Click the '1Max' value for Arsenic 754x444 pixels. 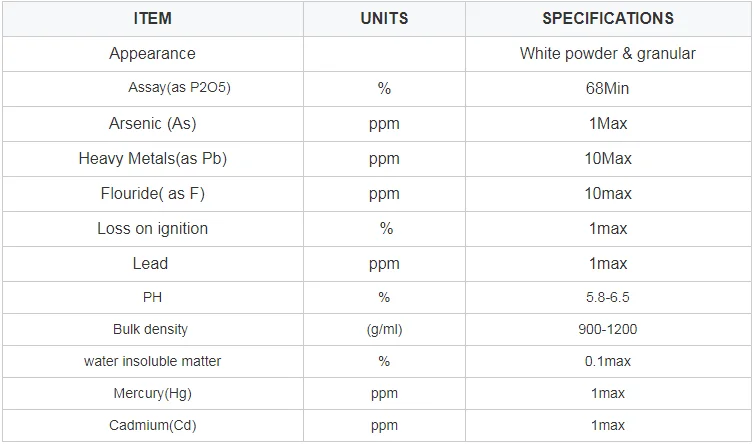(x=608, y=124)
